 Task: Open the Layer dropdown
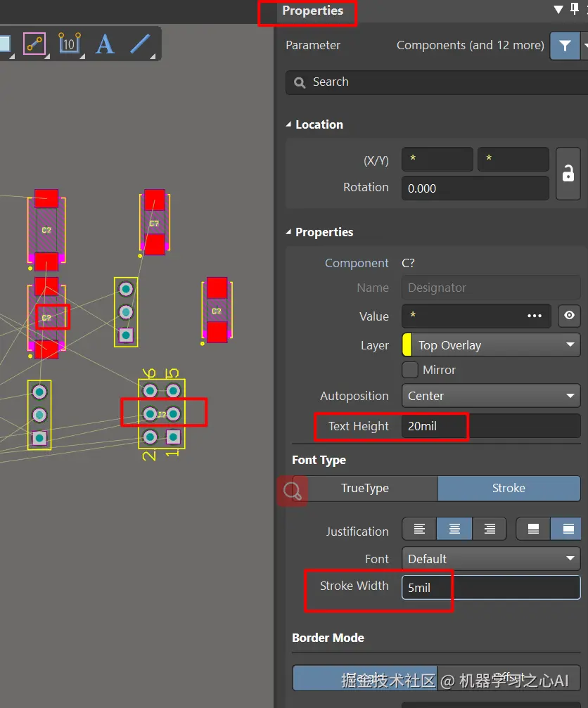tap(491, 345)
